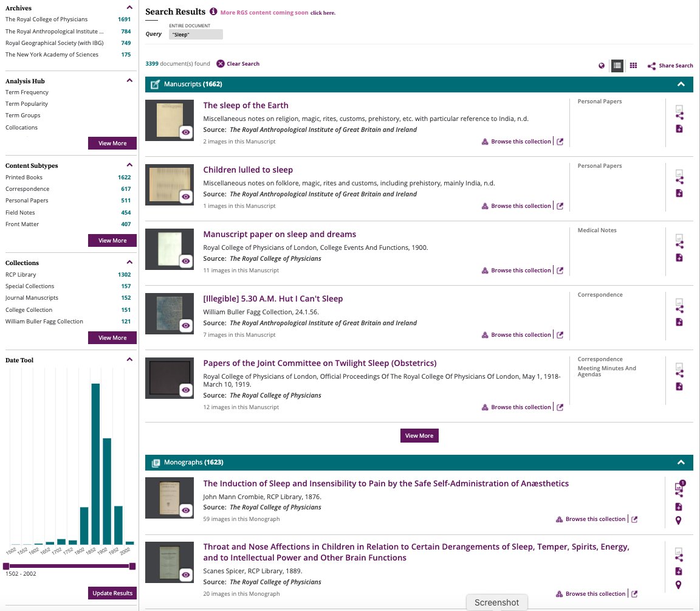700x611 pixels.
Task: Open 'Children lulled to sleep' title link
Action: pyautogui.click(x=248, y=170)
